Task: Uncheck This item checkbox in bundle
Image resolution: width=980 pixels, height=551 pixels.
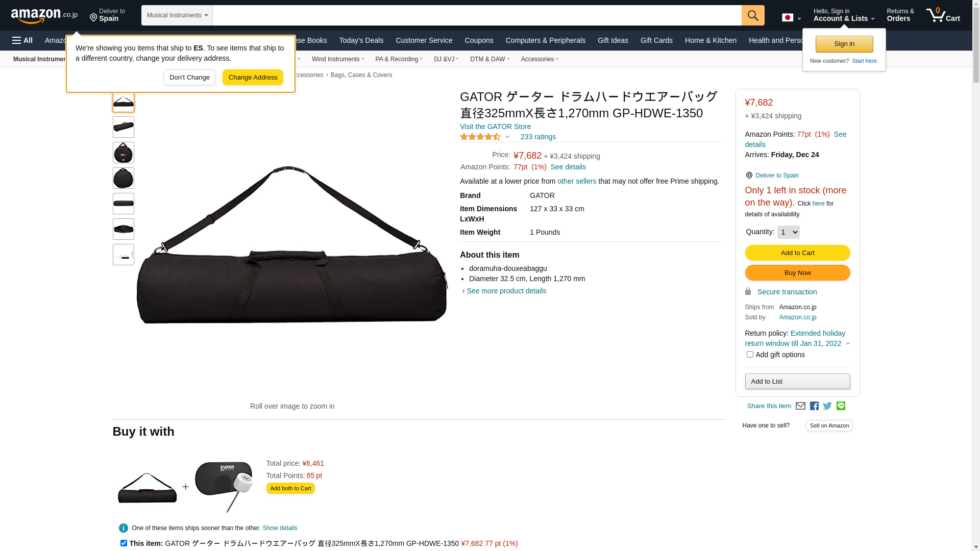Action: [124, 543]
